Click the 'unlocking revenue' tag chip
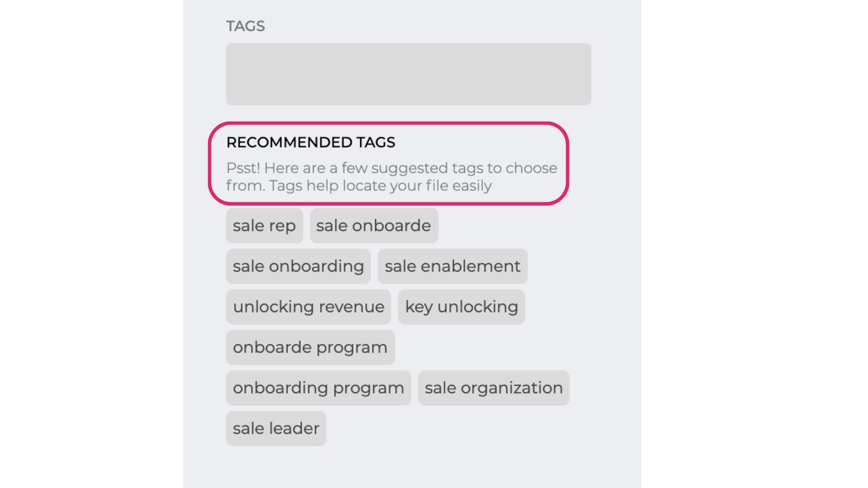 coord(308,306)
